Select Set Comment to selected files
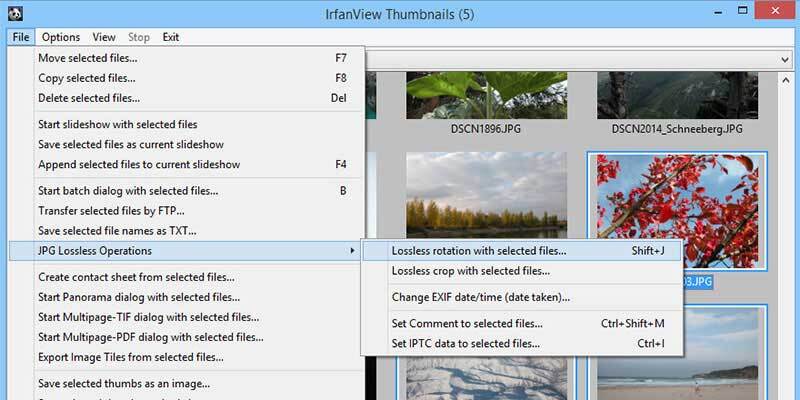Viewport: 800px width, 400px height. point(521,323)
